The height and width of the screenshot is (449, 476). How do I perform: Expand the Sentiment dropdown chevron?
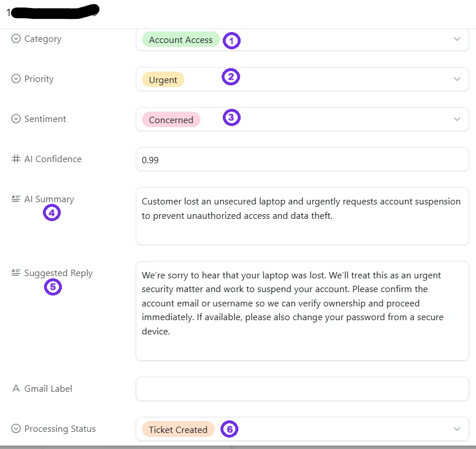(x=457, y=119)
